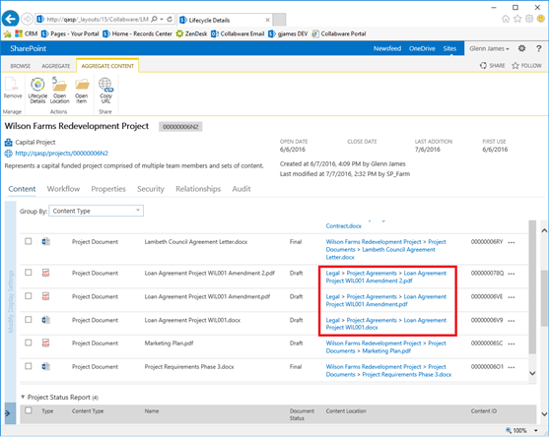Viewport: 550px width, 437px height.
Task: Select the Marketing Plan.pdf row checkbox
Action: tap(28, 343)
